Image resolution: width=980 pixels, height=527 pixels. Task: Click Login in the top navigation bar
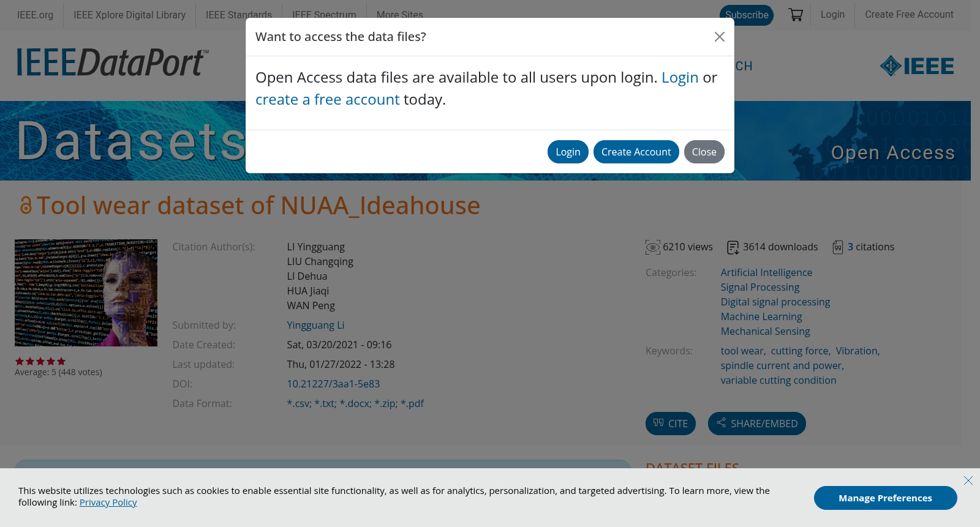[x=832, y=14]
